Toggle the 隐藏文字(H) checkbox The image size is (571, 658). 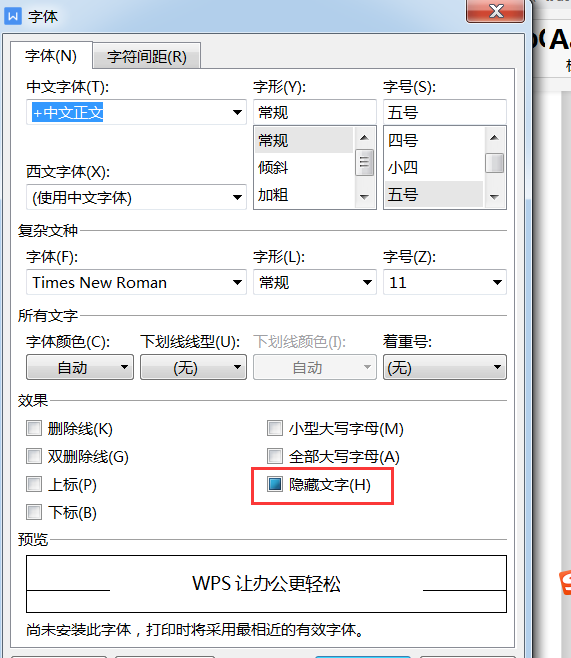click(x=275, y=484)
